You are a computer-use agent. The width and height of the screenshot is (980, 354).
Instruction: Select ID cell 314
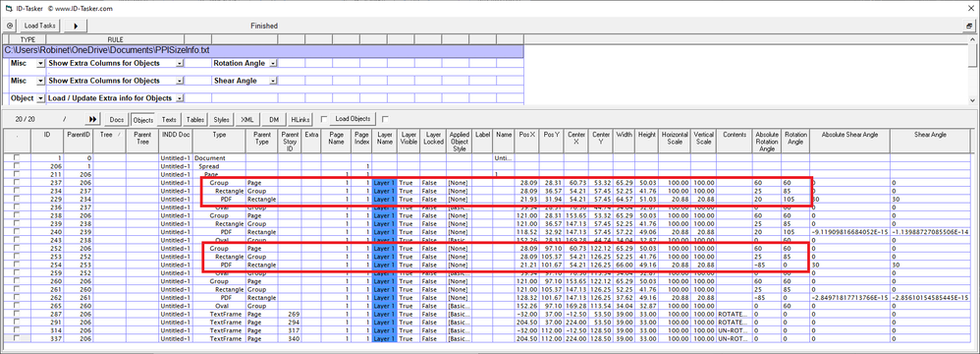tap(47, 330)
